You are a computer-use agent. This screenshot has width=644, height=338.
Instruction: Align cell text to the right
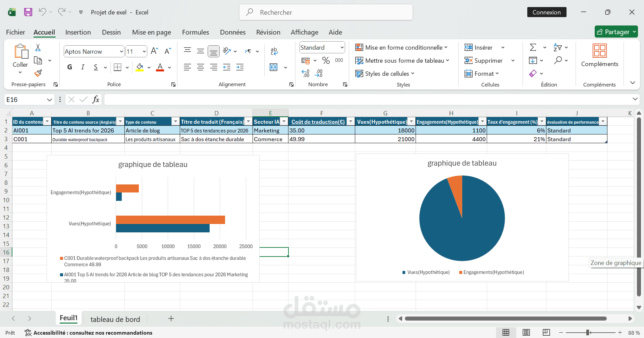[214, 67]
